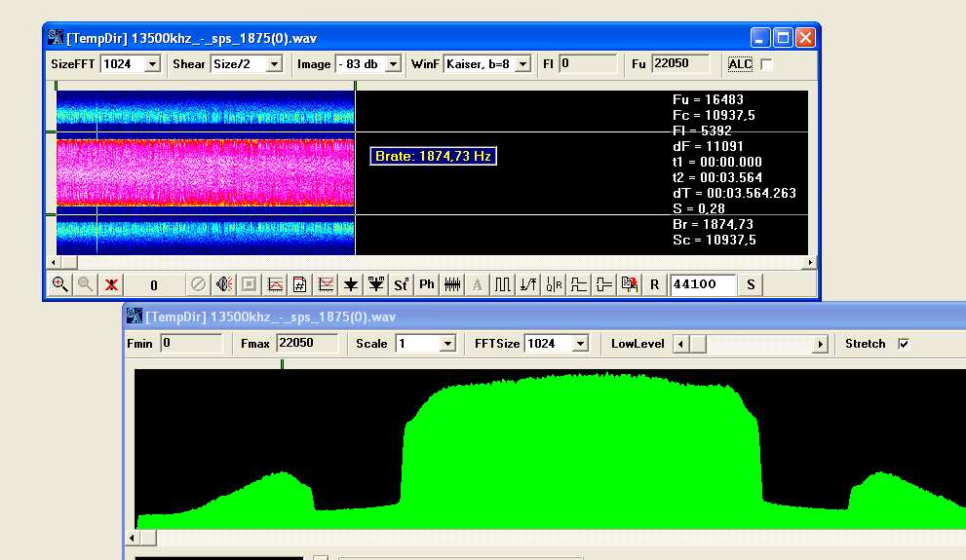Click the Q|R toolbar icon

(554, 284)
